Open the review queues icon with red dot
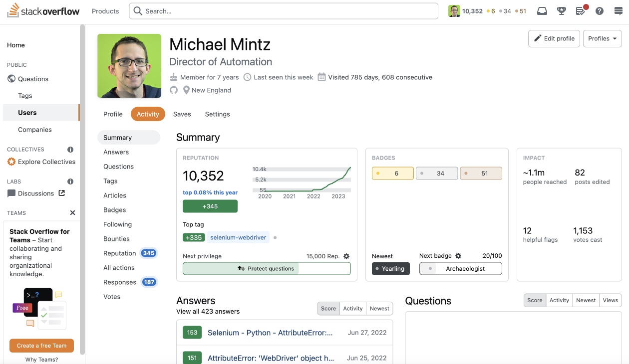 581,11
